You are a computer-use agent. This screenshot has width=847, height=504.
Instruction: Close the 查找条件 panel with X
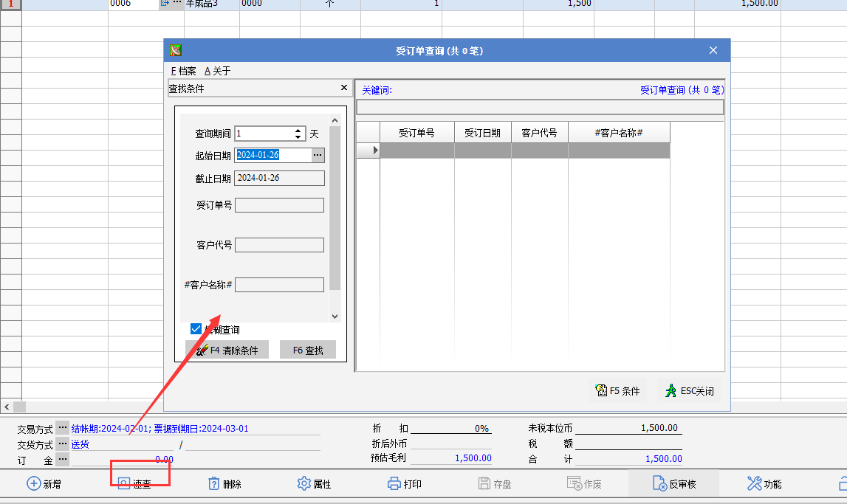(343, 88)
